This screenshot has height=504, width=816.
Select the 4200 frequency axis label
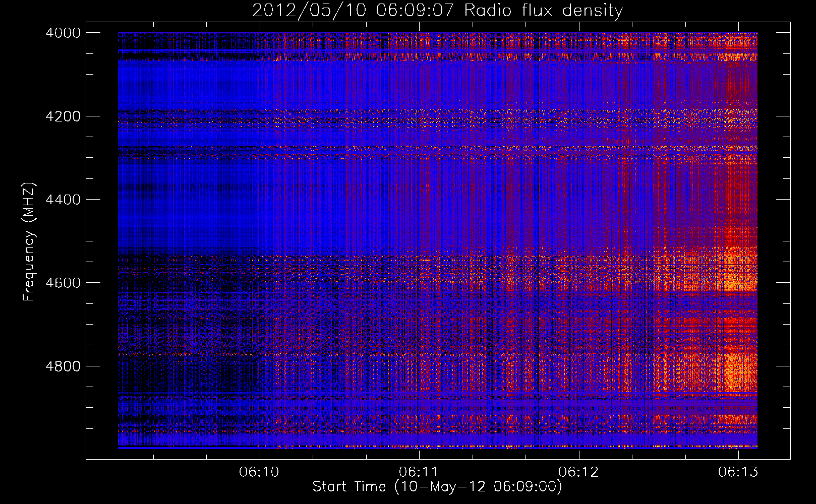pos(63,116)
